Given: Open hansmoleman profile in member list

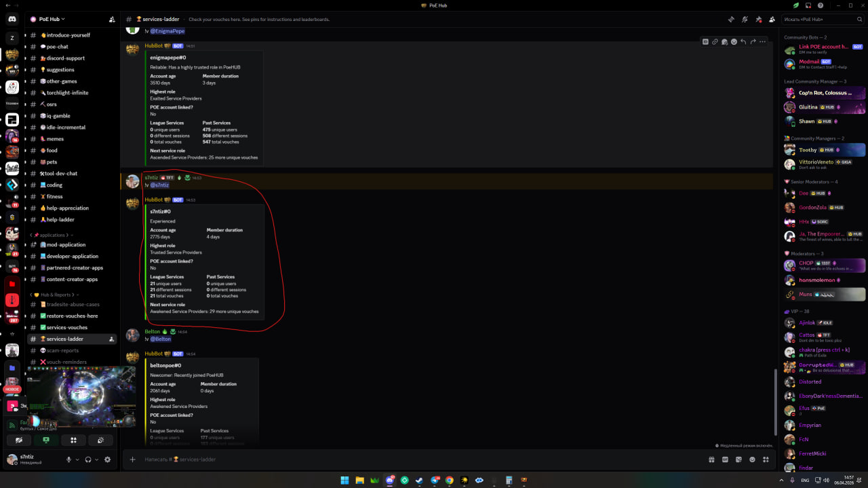Looking at the screenshot, I should [825, 280].
